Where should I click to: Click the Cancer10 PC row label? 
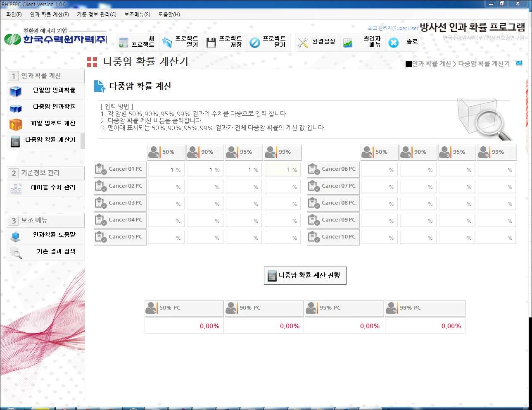(333, 237)
